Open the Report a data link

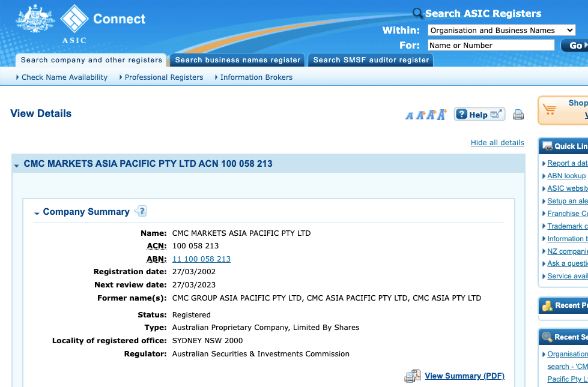coord(568,163)
